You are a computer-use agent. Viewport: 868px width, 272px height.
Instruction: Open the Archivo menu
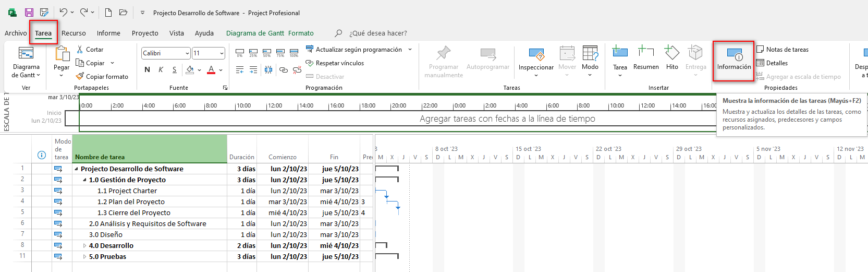click(16, 33)
